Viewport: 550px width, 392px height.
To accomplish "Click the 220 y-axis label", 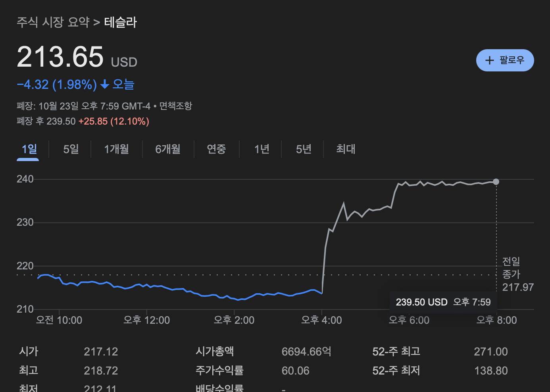I will [25, 266].
